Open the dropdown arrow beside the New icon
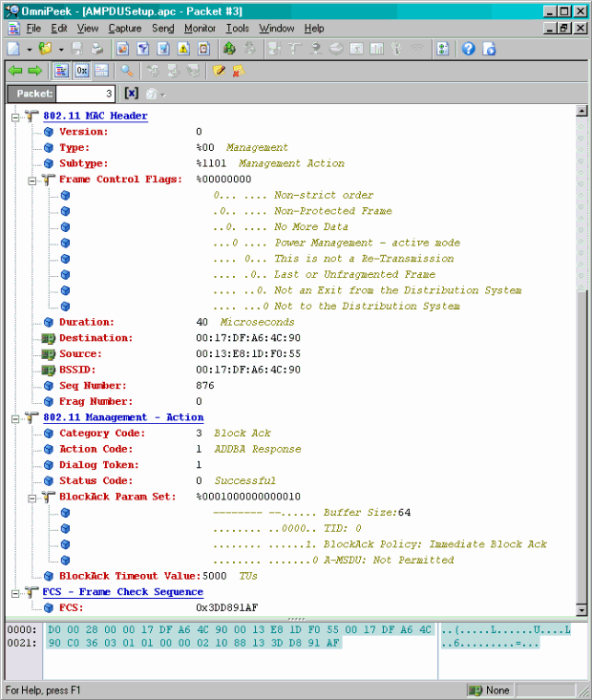The image size is (592, 700). pyautogui.click(x=29, y=49)
